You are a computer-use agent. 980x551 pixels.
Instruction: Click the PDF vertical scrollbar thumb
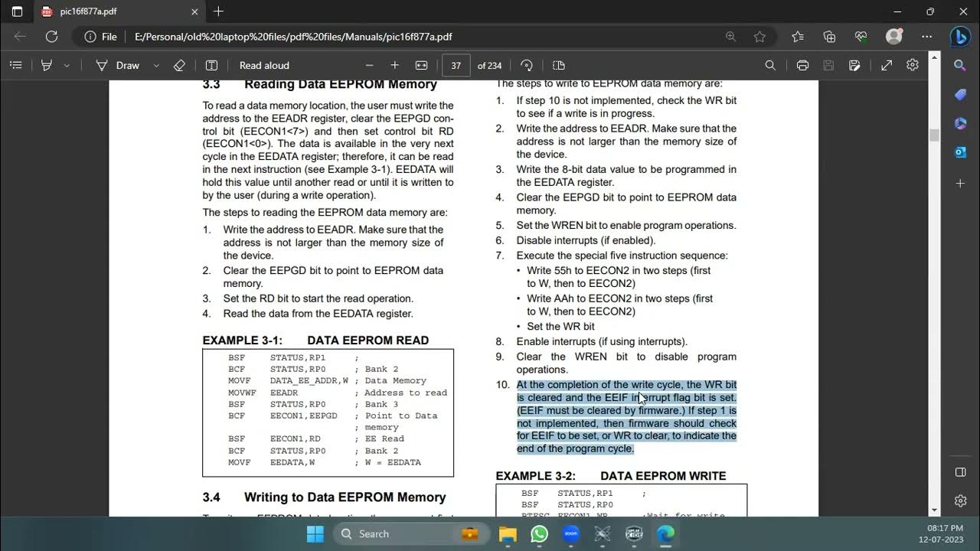pyautogui.click(x=934, y=135)
